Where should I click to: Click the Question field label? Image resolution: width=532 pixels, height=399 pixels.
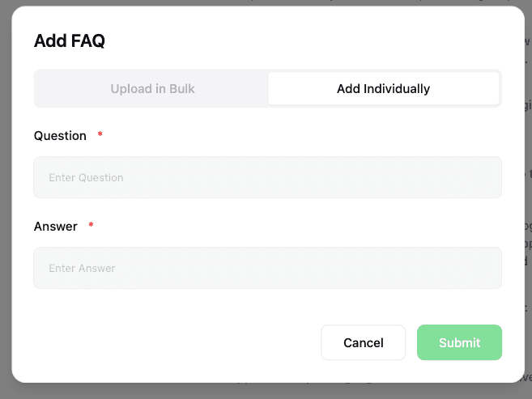click(x=60, y=136)
